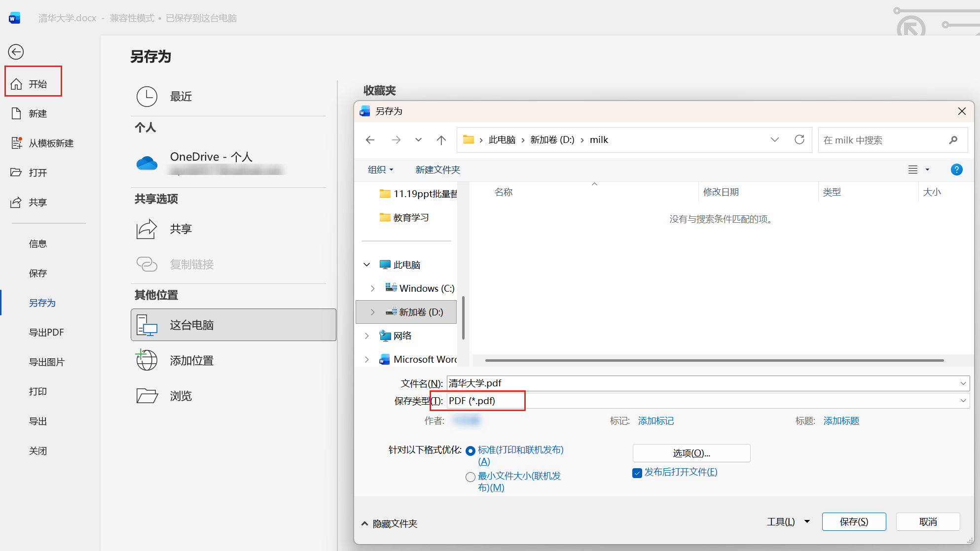The height and width of the screenshot is (551, 980).
Task: Click the Browse folder icon
Action: pos(146,396)
